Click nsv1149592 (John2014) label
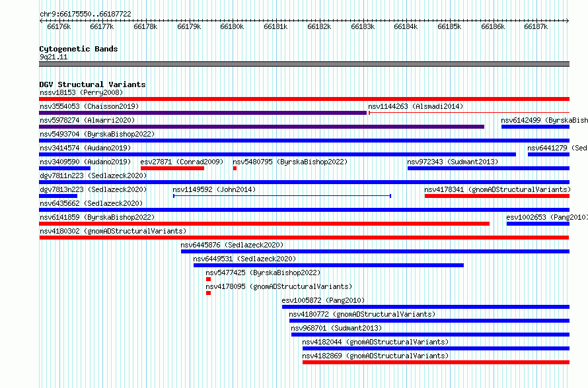 coord(214,189)
